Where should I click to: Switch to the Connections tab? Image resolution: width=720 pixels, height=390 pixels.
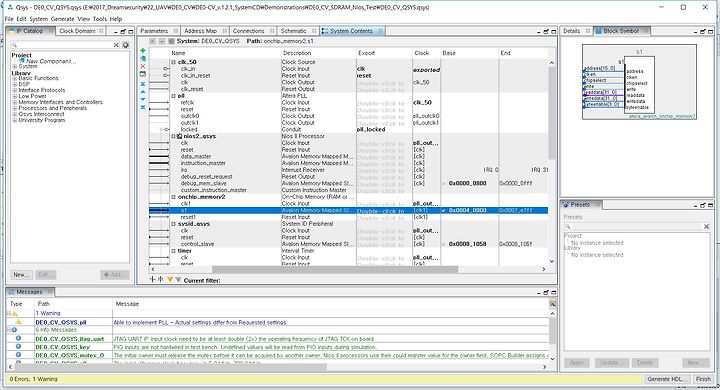248,31
